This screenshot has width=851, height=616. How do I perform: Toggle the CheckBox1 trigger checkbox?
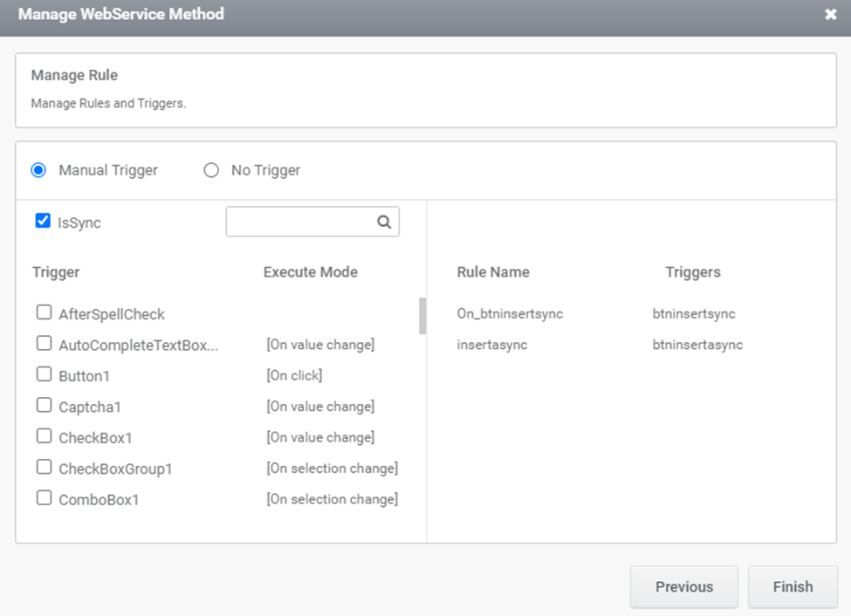click(x=44, y=435)
